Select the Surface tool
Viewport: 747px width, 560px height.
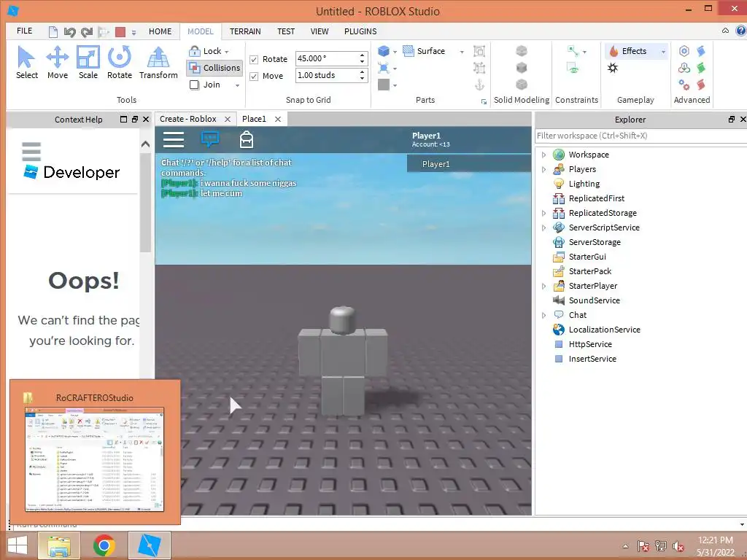coord(424,51)
